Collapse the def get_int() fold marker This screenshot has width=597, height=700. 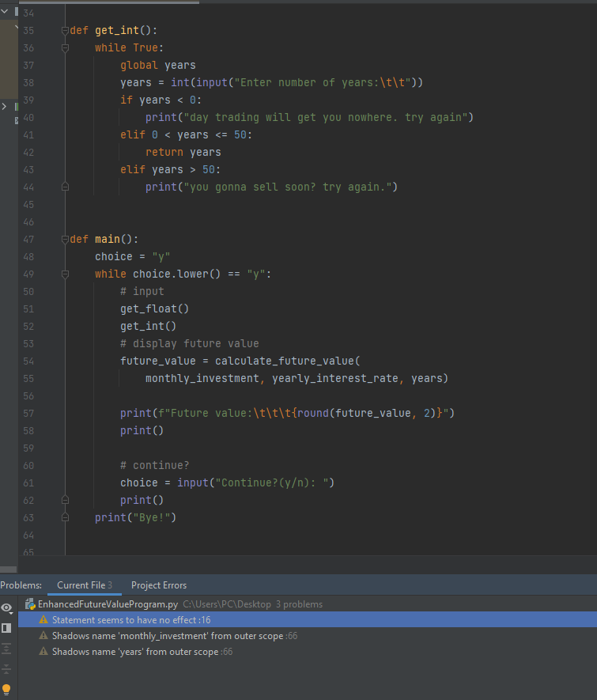(x=65, y=30)
